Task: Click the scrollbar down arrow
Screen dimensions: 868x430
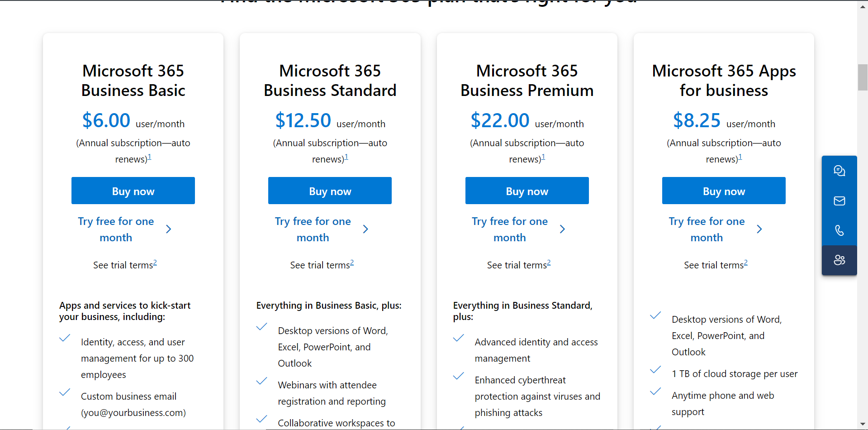Action: click(863, 425)
